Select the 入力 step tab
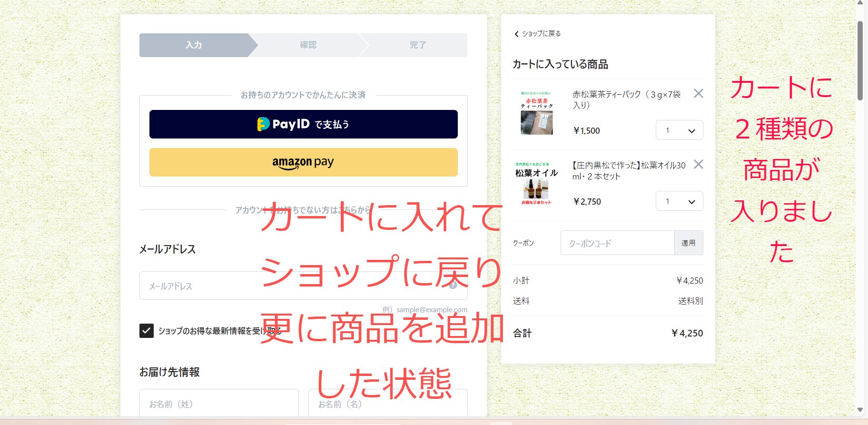Screen dimensions: 868x425 pyautogui.click(x=194, y=45)
